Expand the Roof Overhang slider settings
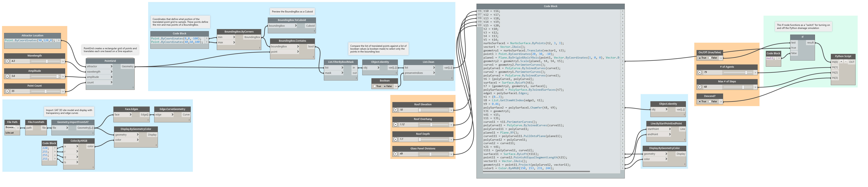The image size is (868, 187). 396,125
